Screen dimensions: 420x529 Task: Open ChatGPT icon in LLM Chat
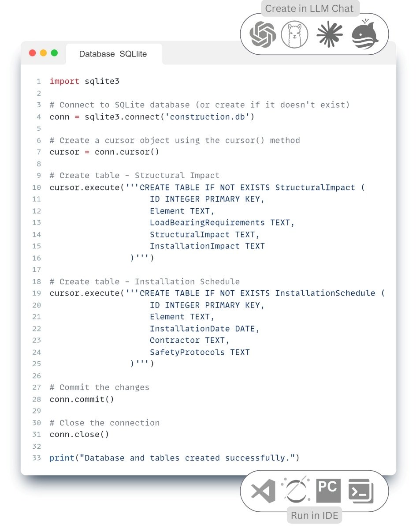click(x=263, y=34)
